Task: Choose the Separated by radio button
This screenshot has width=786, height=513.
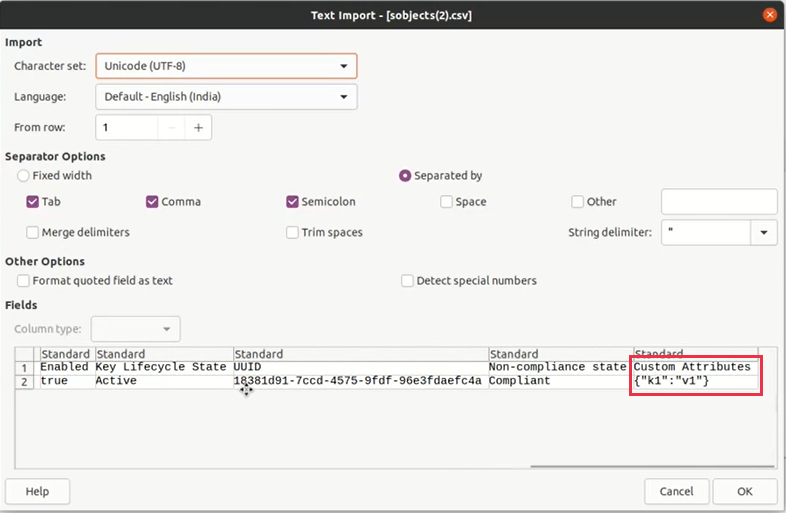Action: (x=405, y=176)
